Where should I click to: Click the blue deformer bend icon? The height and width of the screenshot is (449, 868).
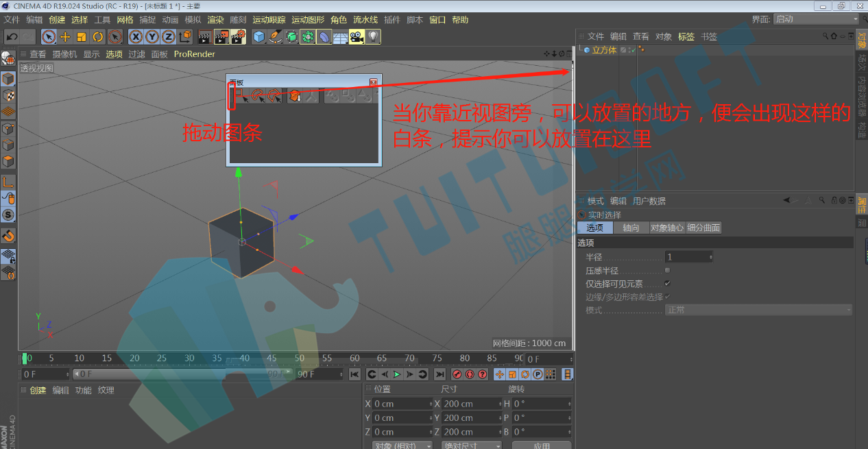324,37
